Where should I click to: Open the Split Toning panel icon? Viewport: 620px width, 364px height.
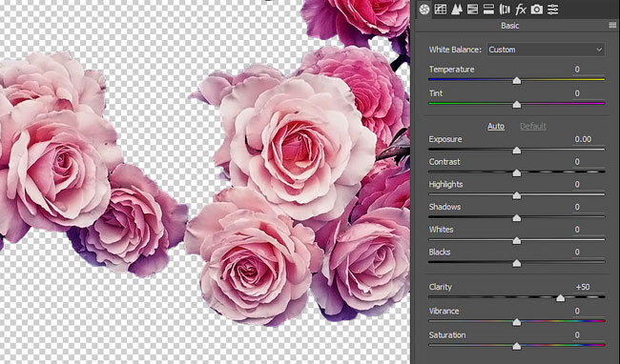pyautogui.click(x=488, y=10)
